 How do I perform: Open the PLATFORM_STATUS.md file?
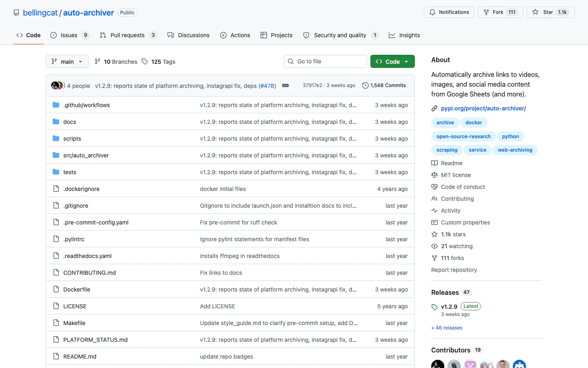(96, 340)
